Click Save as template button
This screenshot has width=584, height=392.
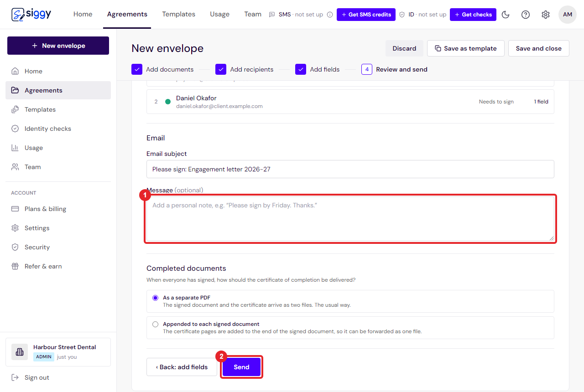[465, 48]
